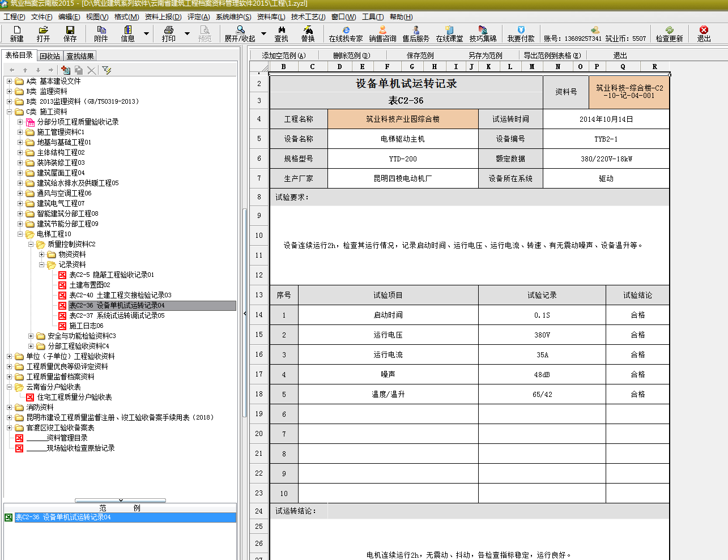Screen dimensions: 728x560
Task: Click the 展开/收起 toolbar icon
Action: [240, 33]
